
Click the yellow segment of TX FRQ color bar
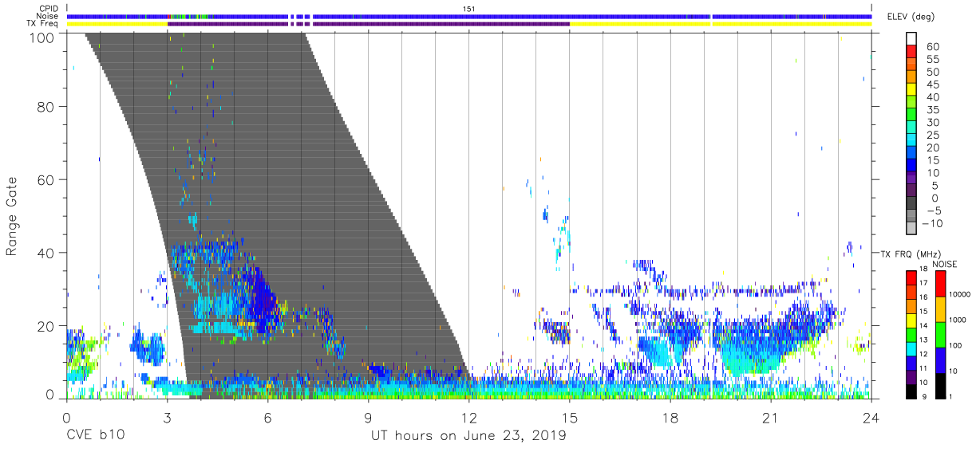coord(911,321)
